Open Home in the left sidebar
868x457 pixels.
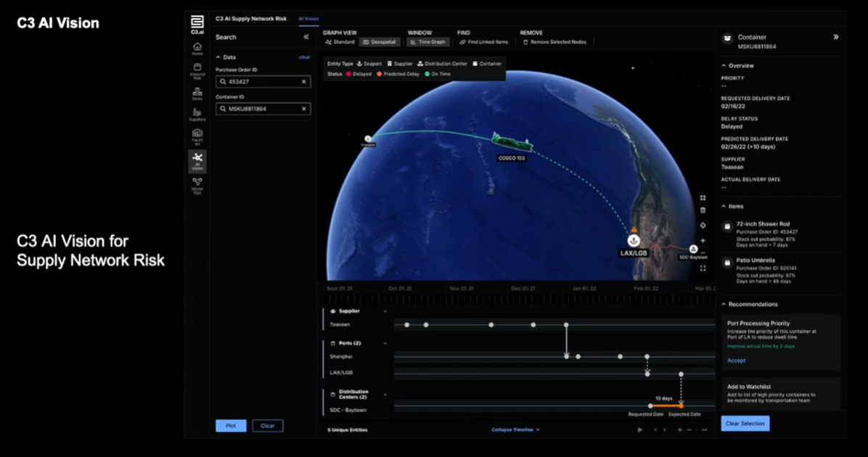(x=197, y=48)
